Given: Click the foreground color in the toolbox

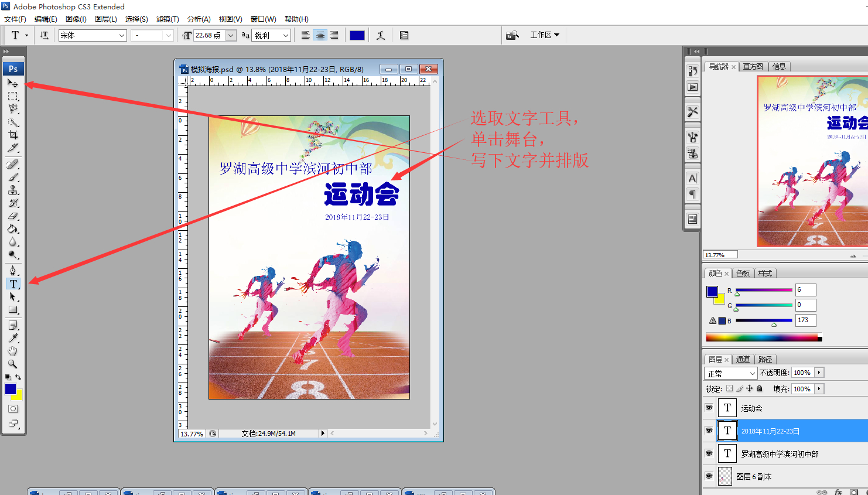Looking at the screenshot, I should pos(10,389).
